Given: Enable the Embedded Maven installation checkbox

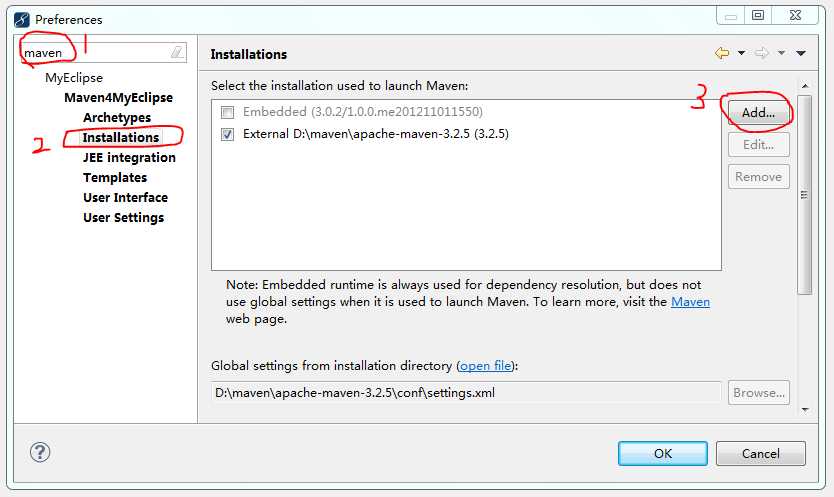Looking at the screenshot, I should (x=228, y=112).
